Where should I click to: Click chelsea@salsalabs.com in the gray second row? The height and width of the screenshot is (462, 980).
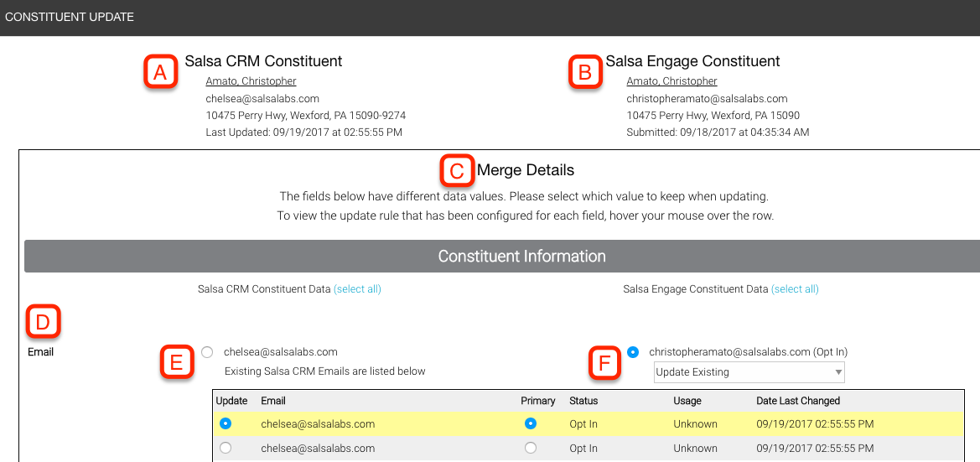(x=318, y=449)
